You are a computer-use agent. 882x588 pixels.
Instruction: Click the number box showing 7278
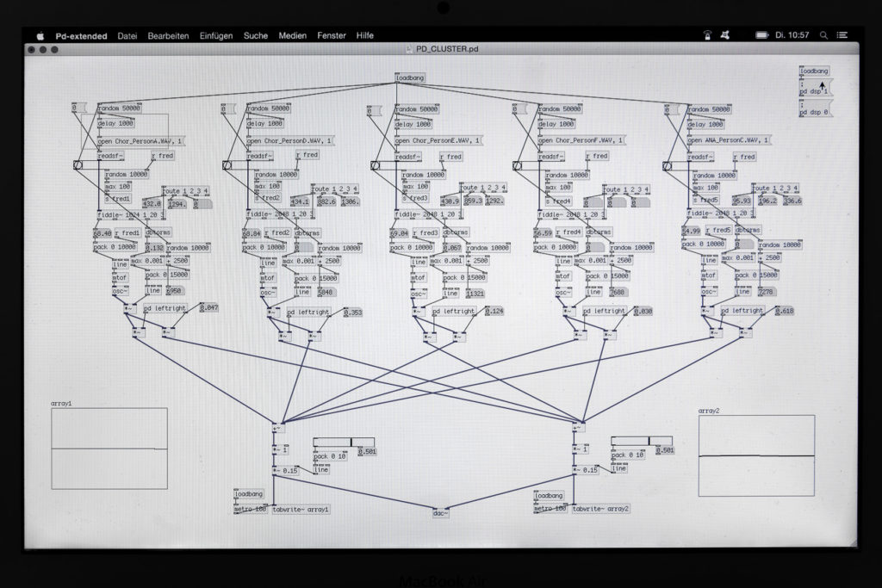tap(766, 292)
